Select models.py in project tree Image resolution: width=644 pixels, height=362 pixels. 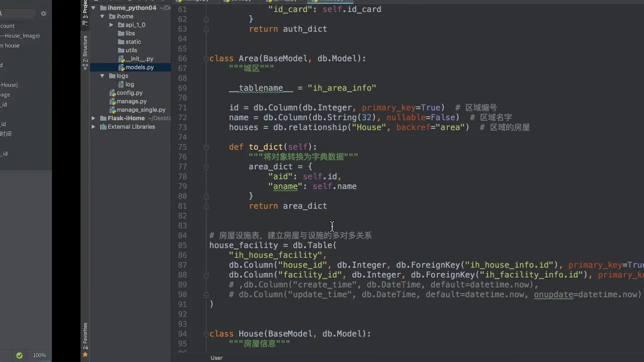coord(139,67)
